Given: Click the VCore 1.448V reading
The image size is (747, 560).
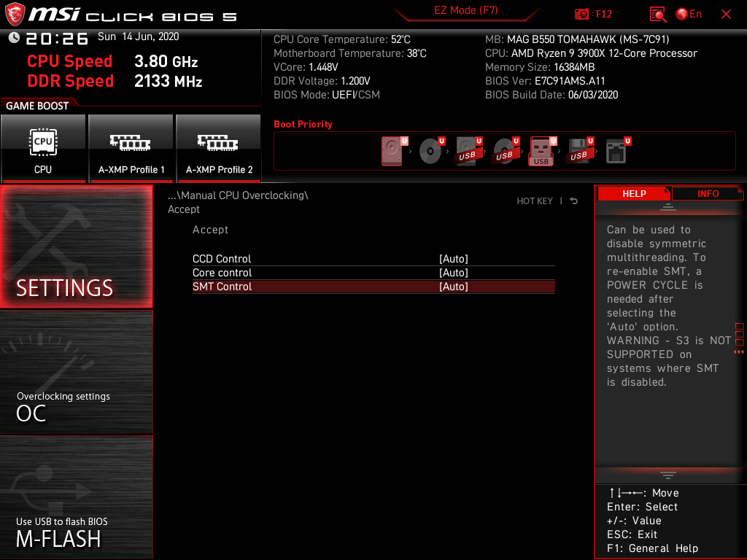Looking at the screenshot, I should click(306, 67).
